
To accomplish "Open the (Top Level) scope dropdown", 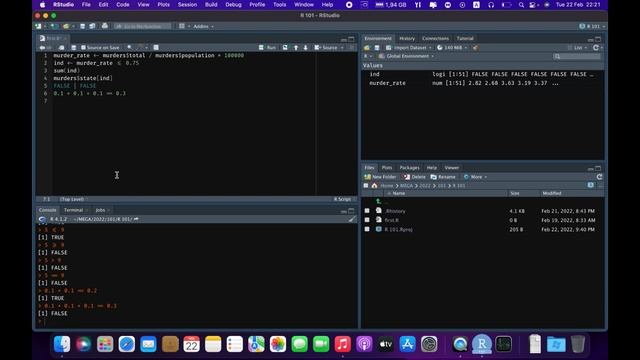I will (x=73, y=199).
